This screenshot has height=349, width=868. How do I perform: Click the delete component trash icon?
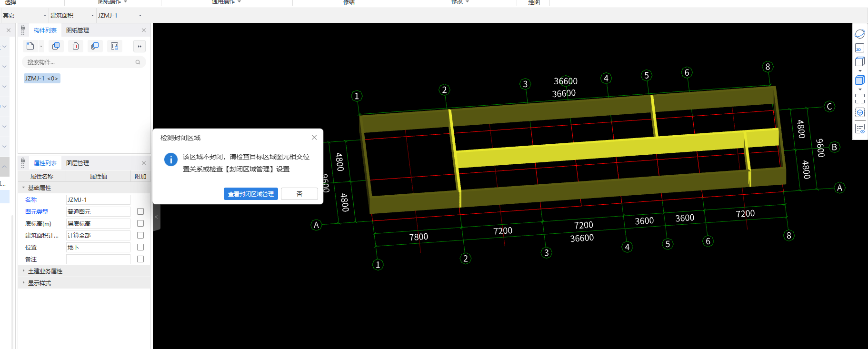coord(76,46)
